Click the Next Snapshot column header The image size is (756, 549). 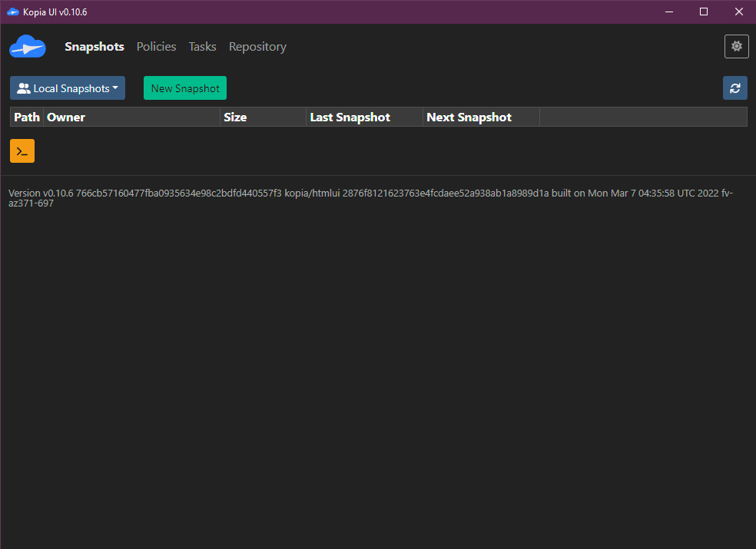click(469, 117)
